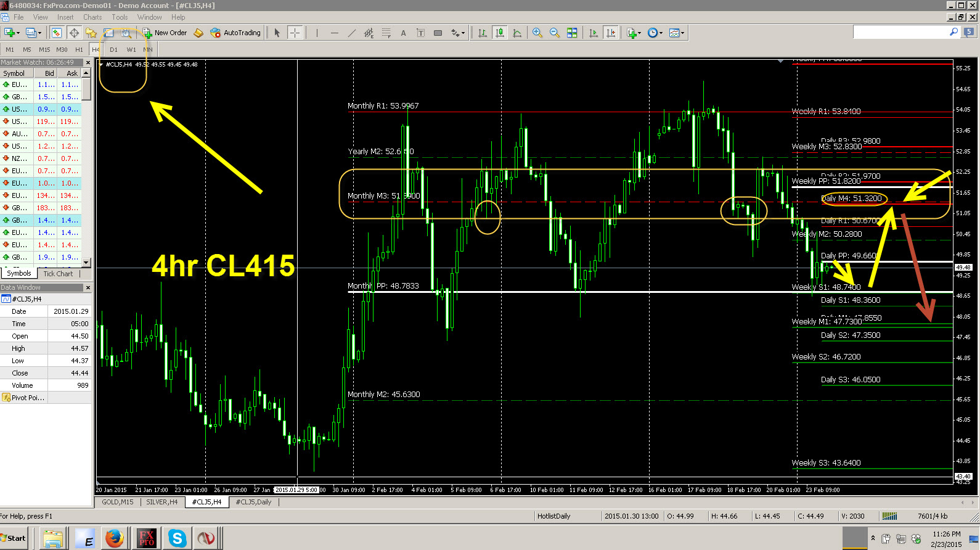Open the New Chart dropdown arrow

point(18,33)
